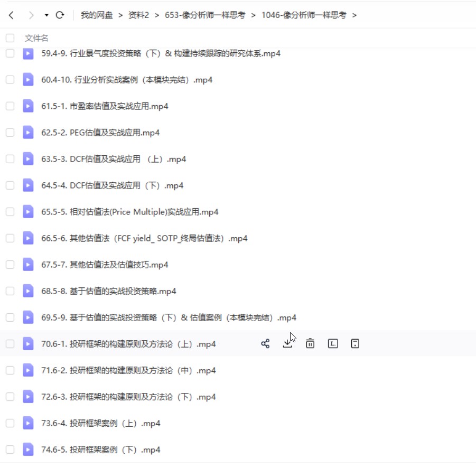Select file 65.5-5. 相对估值法(Price Multiple)实战应用.mp4
This screenshot has height=468, width=476.
click(130, 212)
